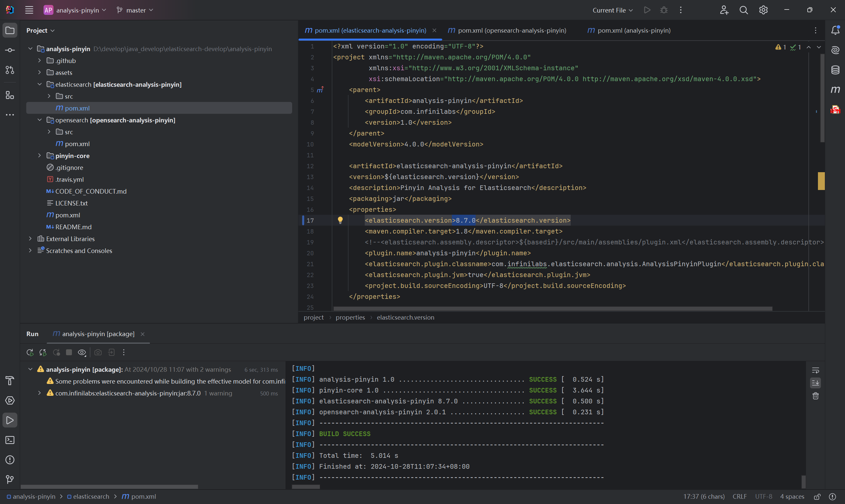This screenshot has height=504, width=845.
Task: Open the Maven tool window icon
Action: pos(835,90)
